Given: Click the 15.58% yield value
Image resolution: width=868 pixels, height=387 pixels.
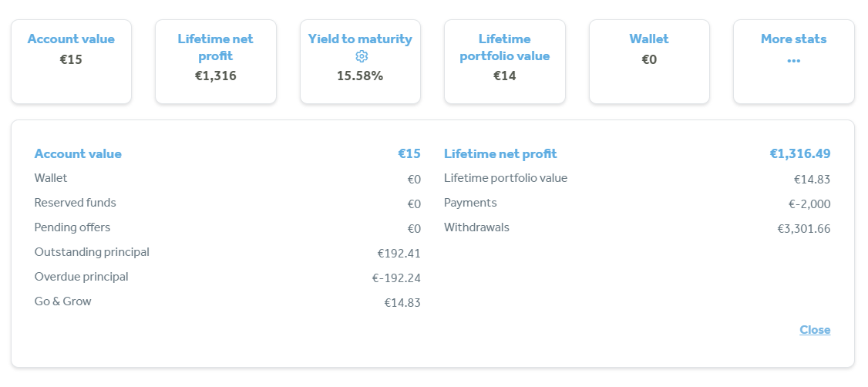Looking at the screenshot, I should [x=360, y=76].
